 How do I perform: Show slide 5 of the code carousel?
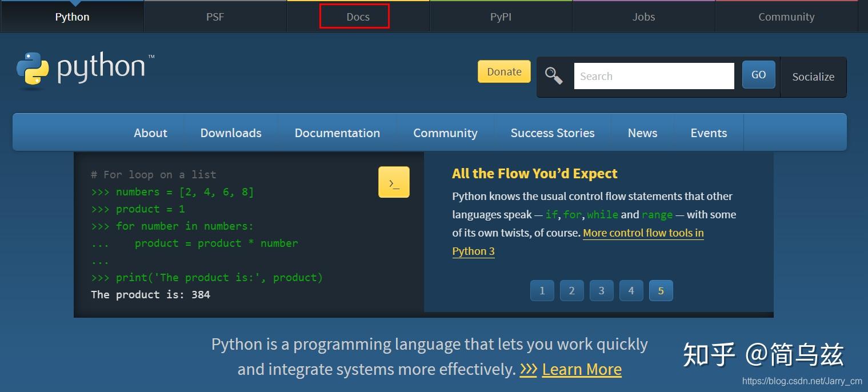coord(661,291)
